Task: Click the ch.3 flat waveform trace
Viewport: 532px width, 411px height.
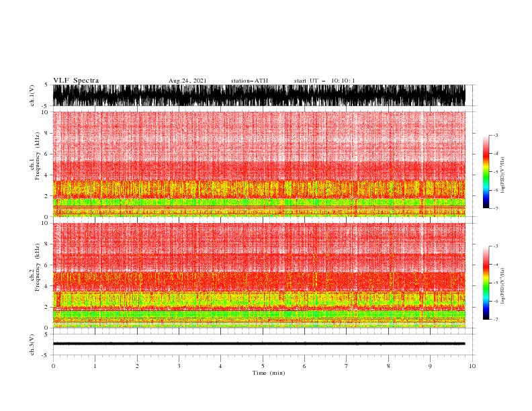Action: point(259,344)
